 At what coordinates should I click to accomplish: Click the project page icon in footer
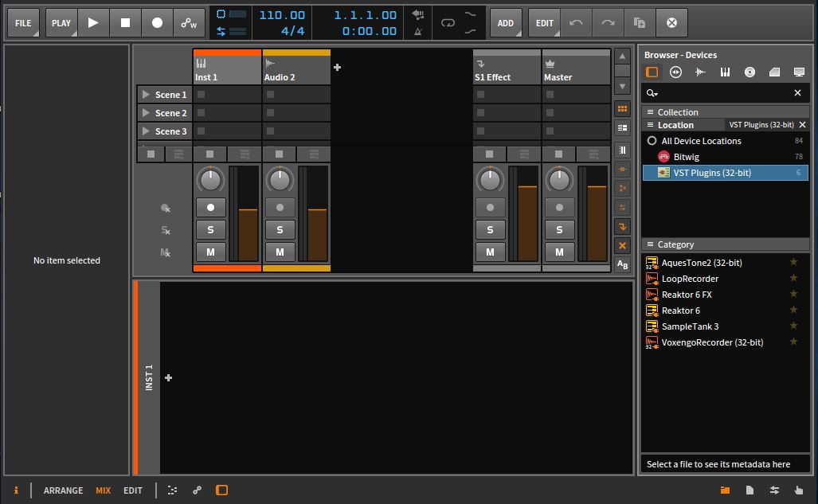click(750, 490)
